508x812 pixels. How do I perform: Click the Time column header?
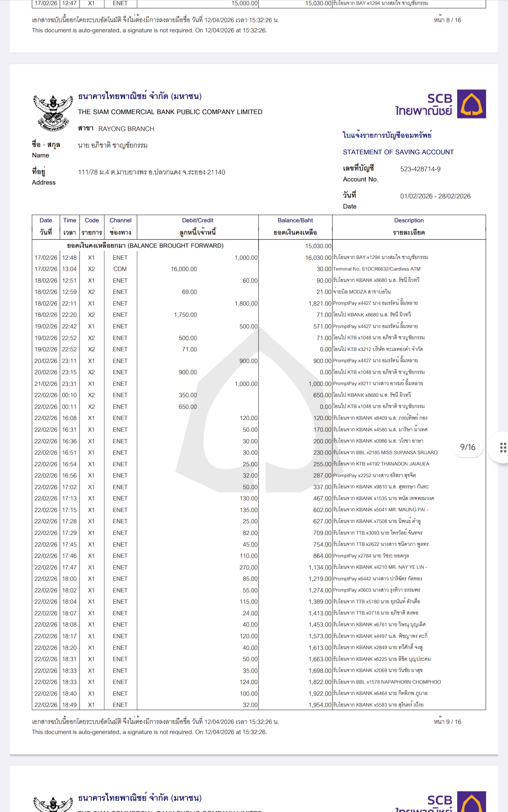(69, 226)
